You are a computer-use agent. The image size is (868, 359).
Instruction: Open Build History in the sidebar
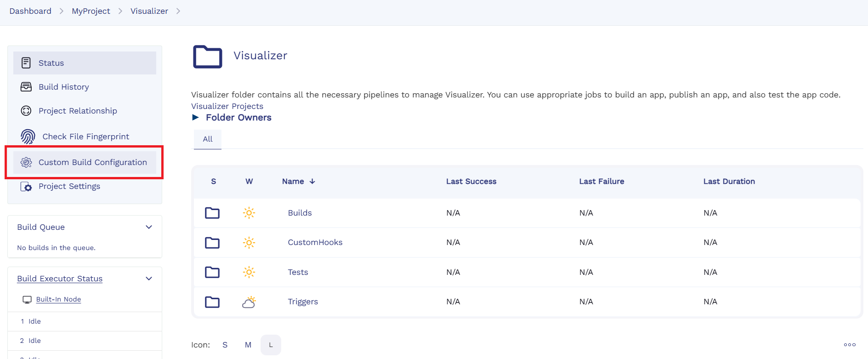[x=85, y=87]
